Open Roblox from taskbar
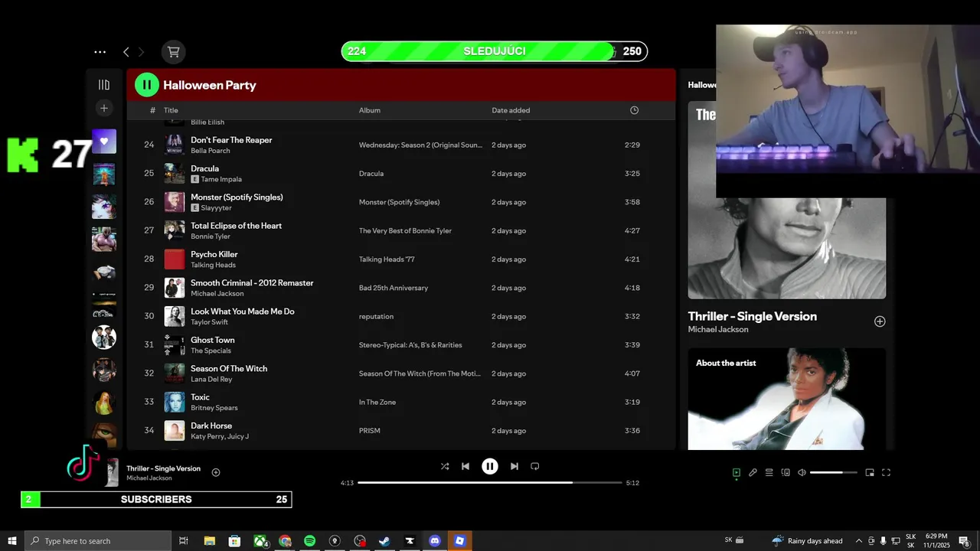Viewport: 980px width, 551px height. (459, 541)
